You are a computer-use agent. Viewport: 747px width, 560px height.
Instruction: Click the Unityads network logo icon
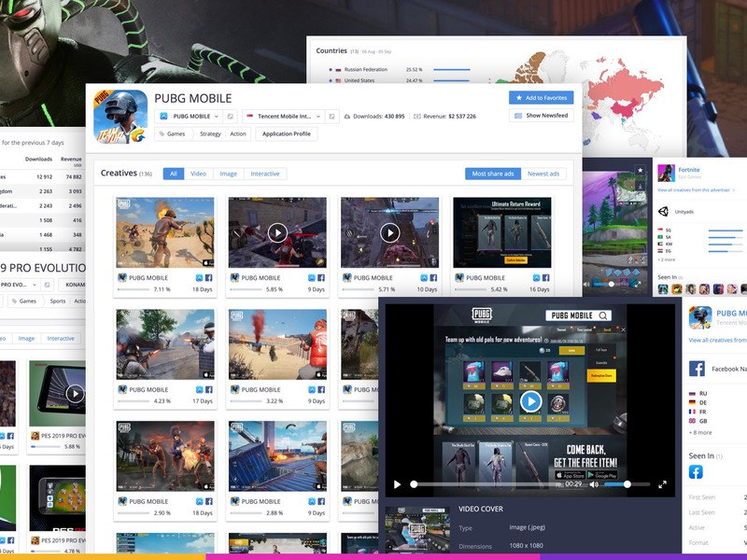(x=663, y=212)
